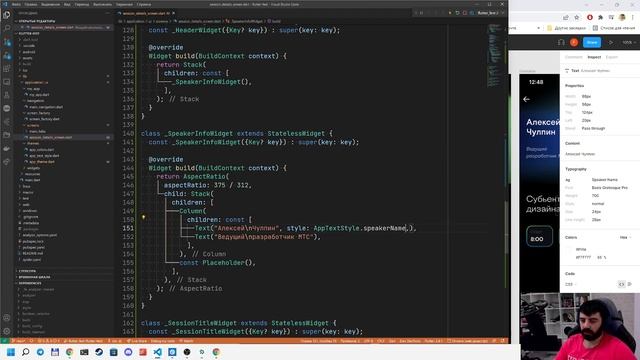Open app_theme.dart in Explorer

41,162
